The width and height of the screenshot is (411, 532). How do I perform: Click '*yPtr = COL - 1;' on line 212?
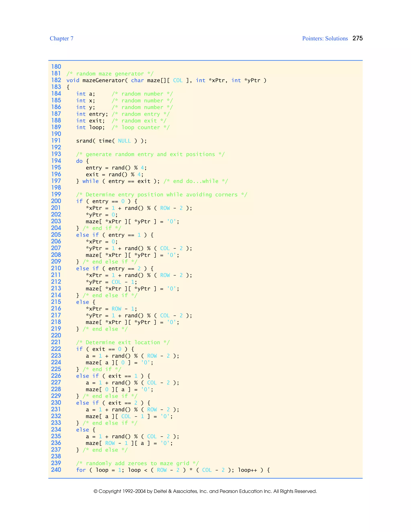click(111, 282)
